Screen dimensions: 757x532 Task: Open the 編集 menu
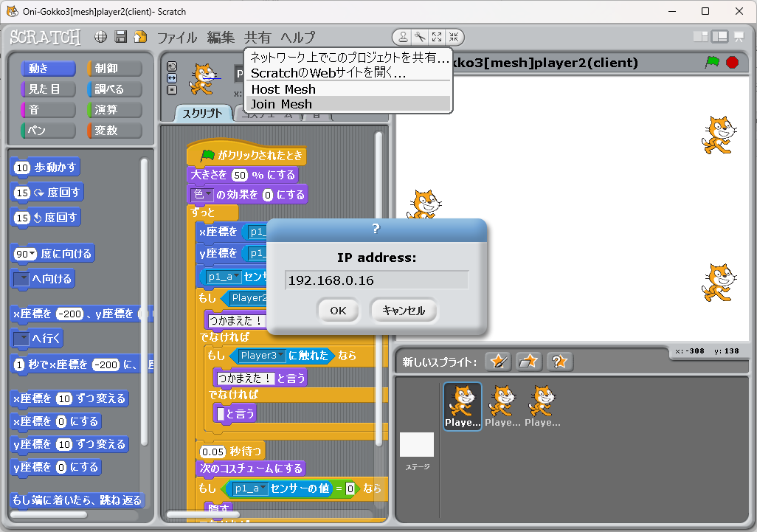click(221, 37)
